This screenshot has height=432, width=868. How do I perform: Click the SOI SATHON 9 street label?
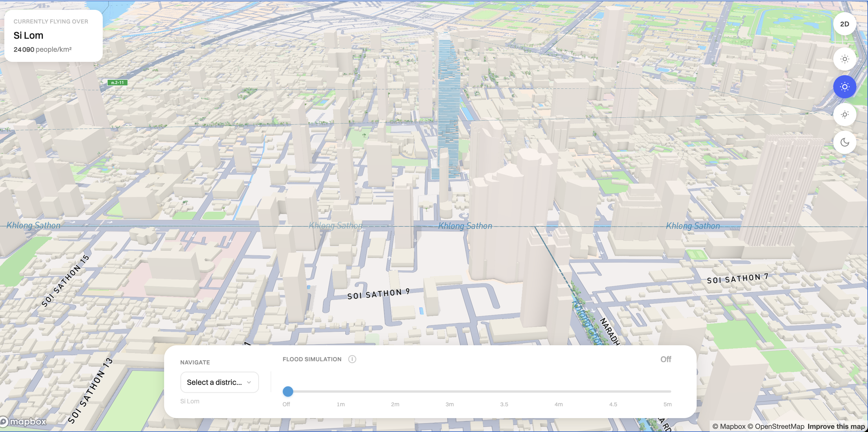coord(378,294)
